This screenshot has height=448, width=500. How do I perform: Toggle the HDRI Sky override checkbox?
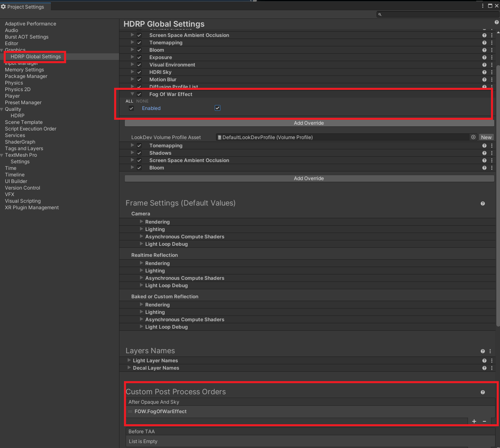[139, 72]
